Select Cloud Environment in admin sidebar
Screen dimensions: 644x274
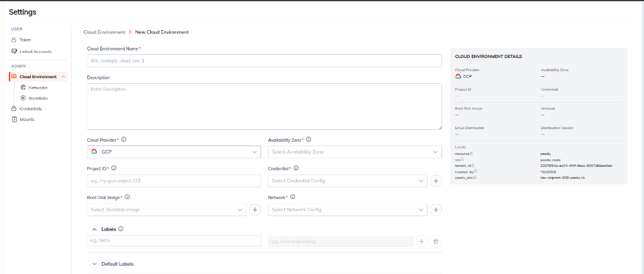click(x=38, y=76)
